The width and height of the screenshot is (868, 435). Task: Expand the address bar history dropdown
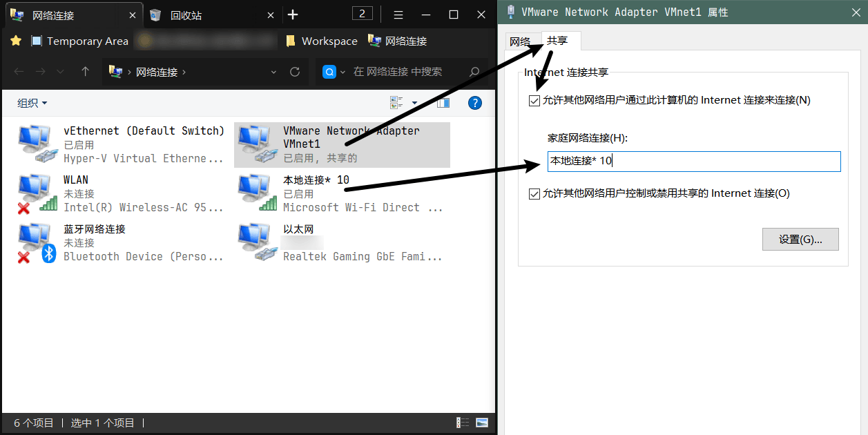coord(273,72)
